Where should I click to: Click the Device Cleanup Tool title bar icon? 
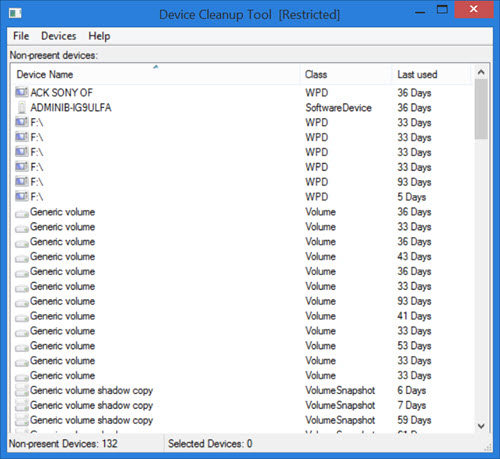[15, 14]
